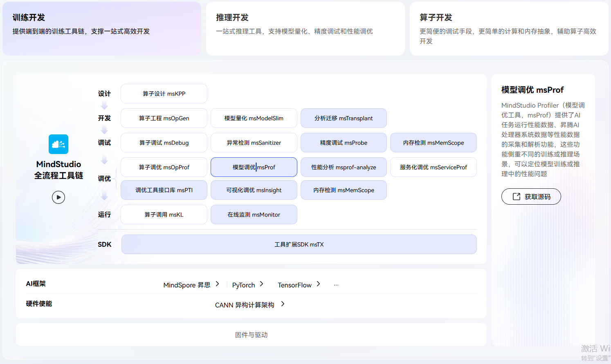
Task: Click the 硬件使能 row label
Action: point(39,304)
